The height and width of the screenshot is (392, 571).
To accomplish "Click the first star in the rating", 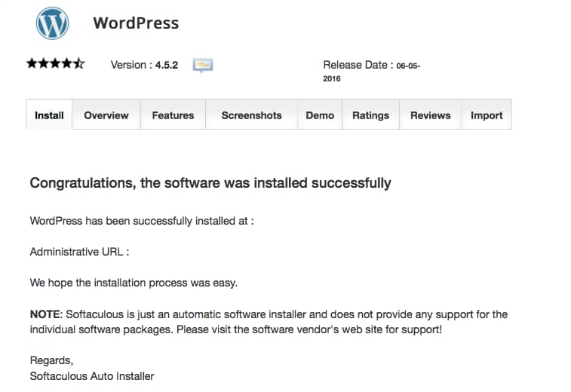I will (x=32, y=64).
